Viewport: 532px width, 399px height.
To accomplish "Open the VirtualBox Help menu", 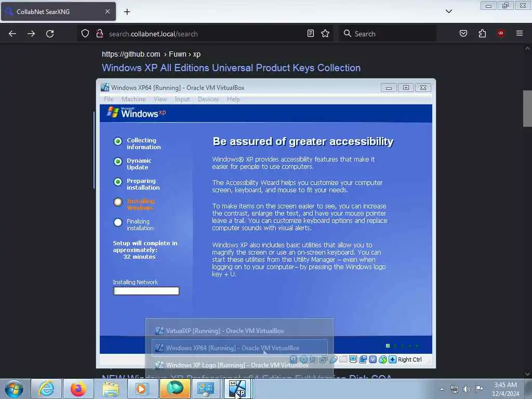I will tap(233, 99).
